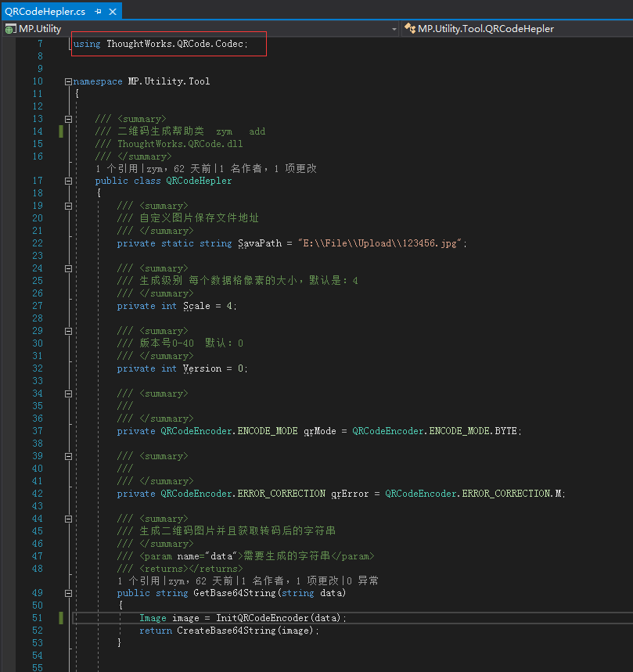Collapse the summary comment at line 13
633x672 pixels.
point(69,119)
